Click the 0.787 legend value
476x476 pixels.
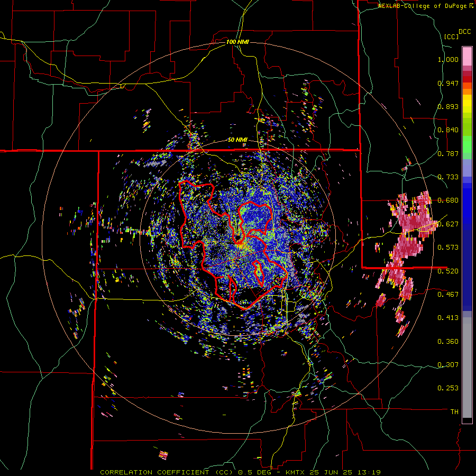pyautogui.click(x=448, y=153)
